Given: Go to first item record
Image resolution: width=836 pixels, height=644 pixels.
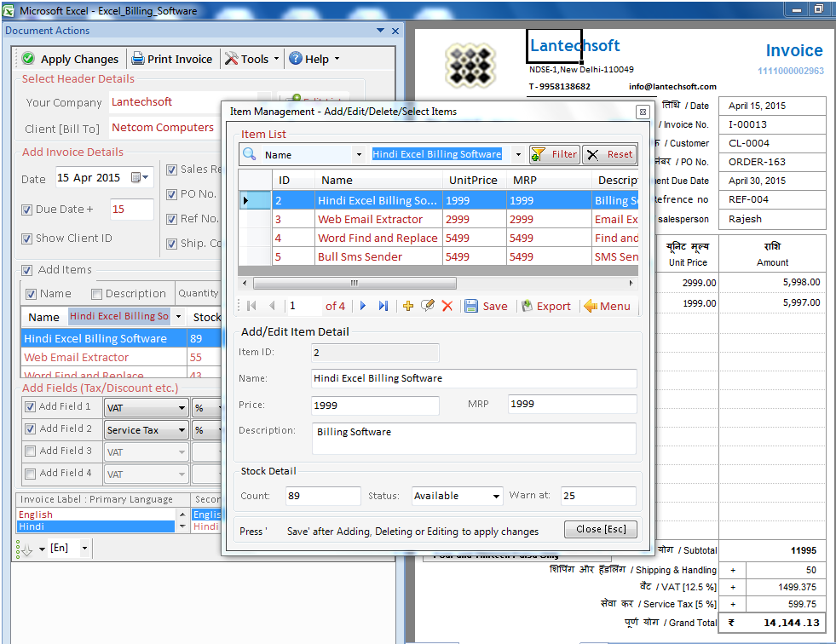Looking at the screenshot, I should (x=251, y=306).
